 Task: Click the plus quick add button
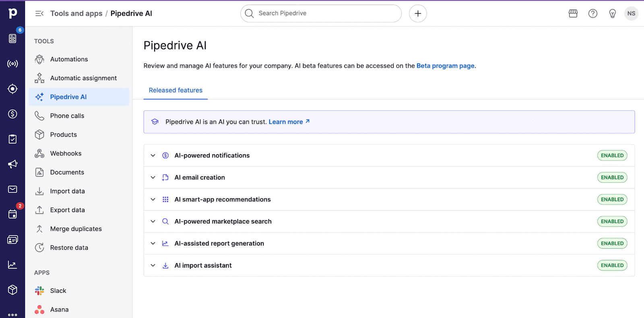click(418, 14)
